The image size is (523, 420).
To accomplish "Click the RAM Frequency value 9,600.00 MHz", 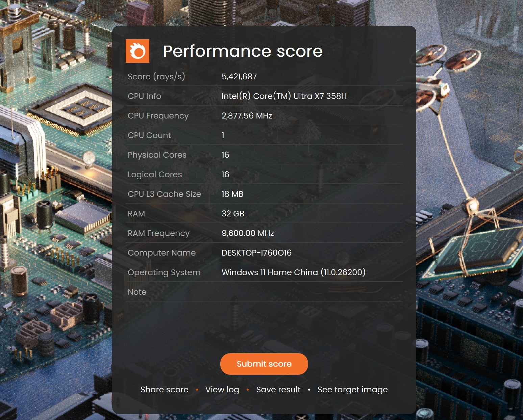I will [248, 233].
